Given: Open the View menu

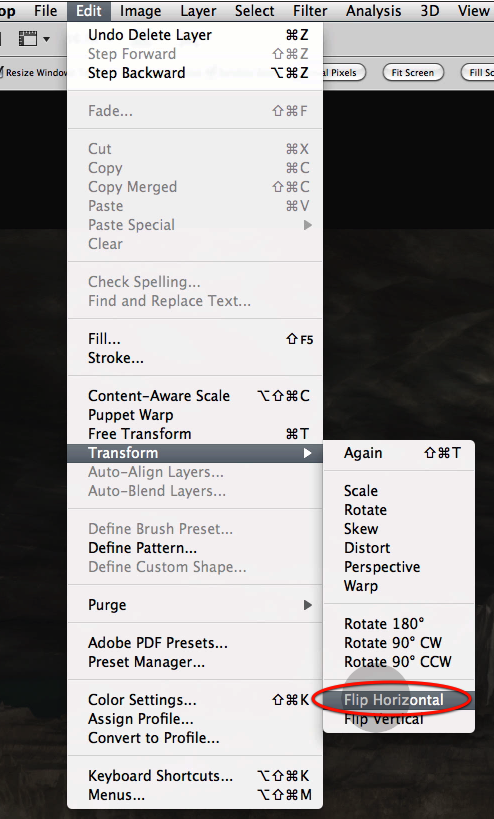Looking at the screenshot, I should 473,10.
